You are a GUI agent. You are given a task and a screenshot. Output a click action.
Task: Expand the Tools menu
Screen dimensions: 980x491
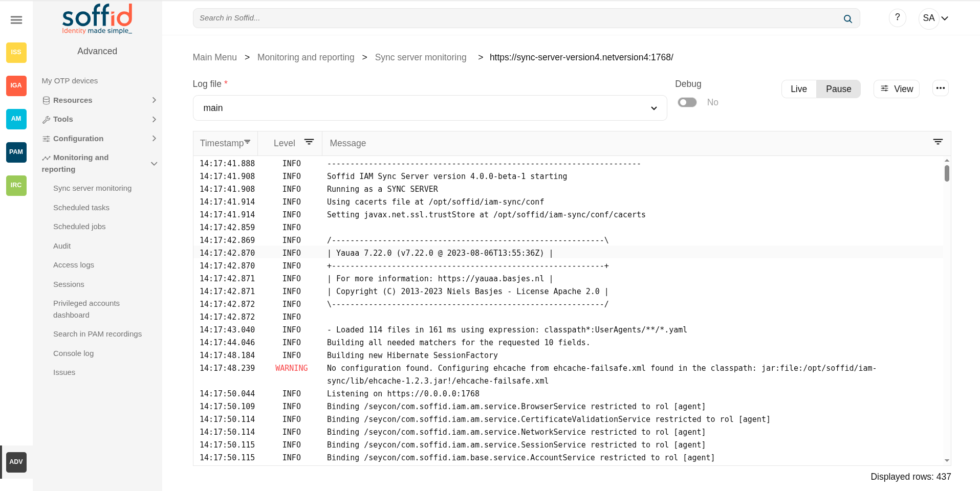(x=99, y=119)
